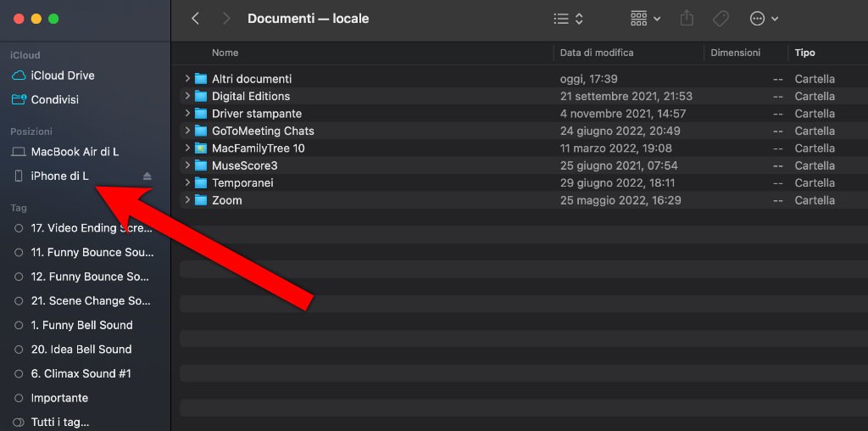Expand the MacFamilyTree 10 folder chevron
This screenshot has height=431, width=868.
click(x=187, y=148)
